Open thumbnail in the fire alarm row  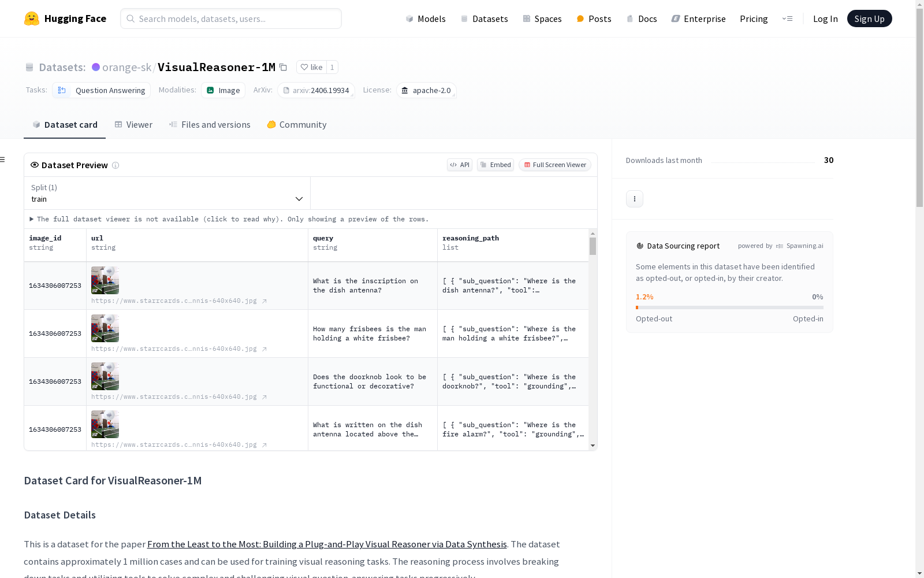coord(105,424)
